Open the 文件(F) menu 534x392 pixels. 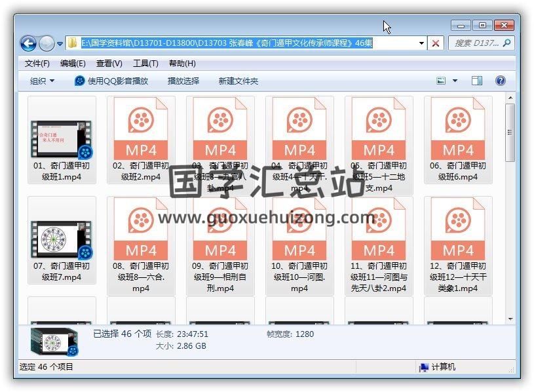(x=37, y=64)
